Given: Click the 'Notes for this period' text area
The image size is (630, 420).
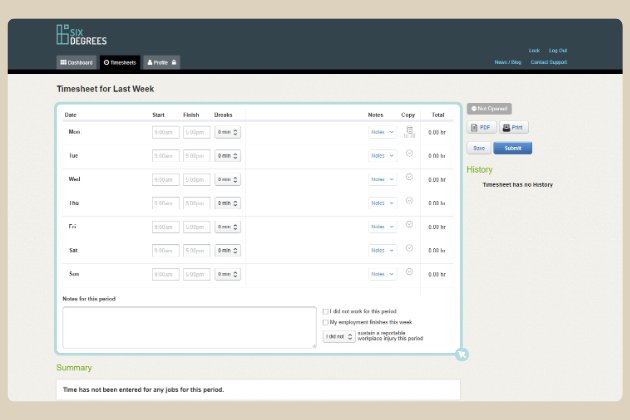Looking at the screenshot, I should pos(189,328).
